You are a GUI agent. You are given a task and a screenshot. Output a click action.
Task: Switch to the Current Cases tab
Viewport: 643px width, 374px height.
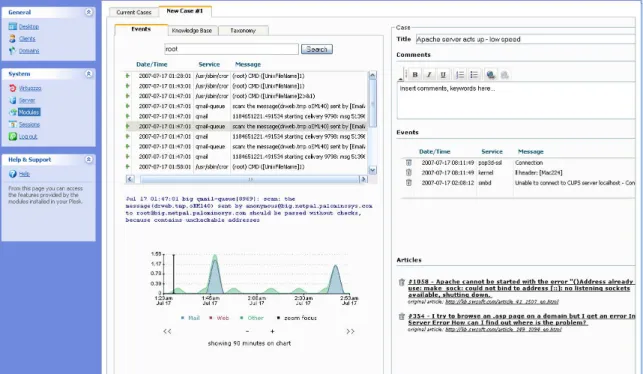point(134,12)
